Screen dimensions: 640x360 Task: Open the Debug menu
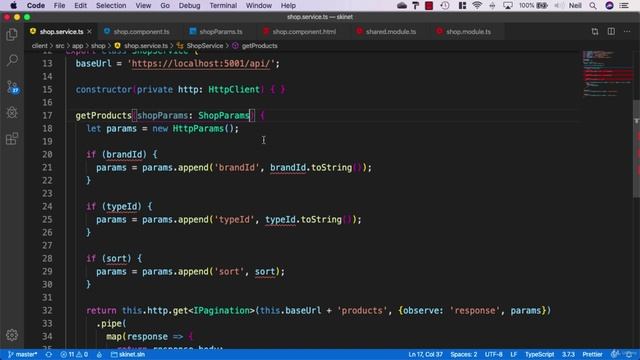[189, 5]
